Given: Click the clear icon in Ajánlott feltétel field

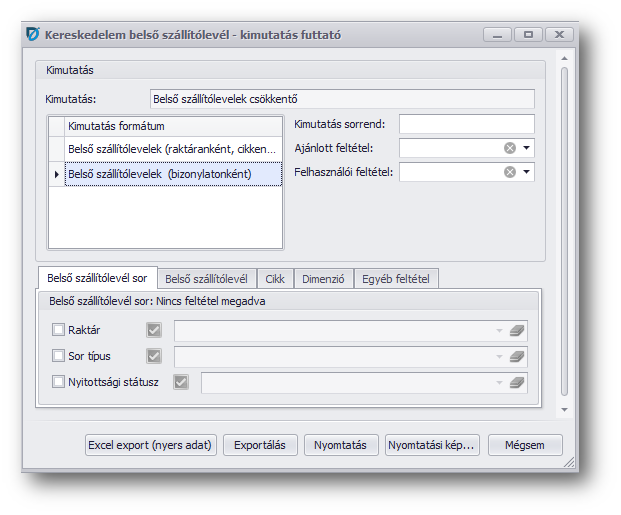Looking at the screenshot, I should (510, 148).
